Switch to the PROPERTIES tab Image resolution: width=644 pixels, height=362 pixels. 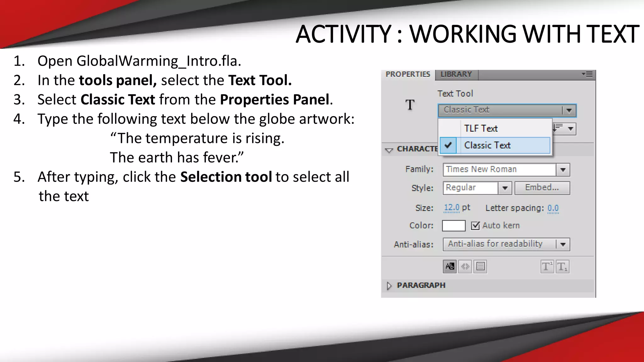pyautogui.click(x=408, y=74)
